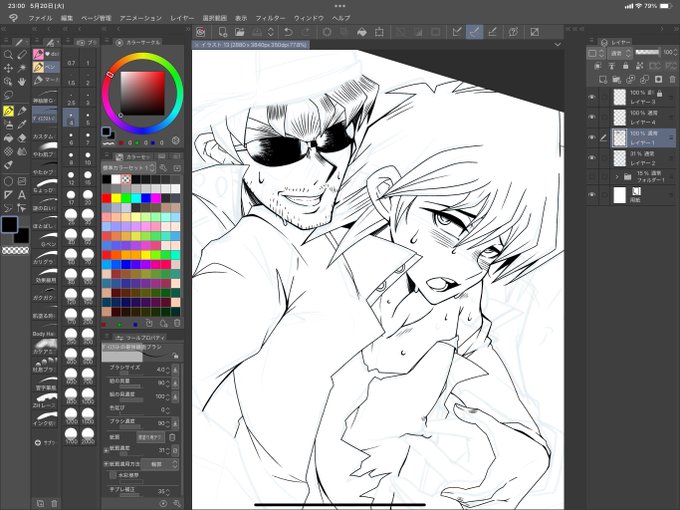Switch to イラスト 13 canvas tab
The width and height of the screenshot is (680, 510).
point(251,45)
